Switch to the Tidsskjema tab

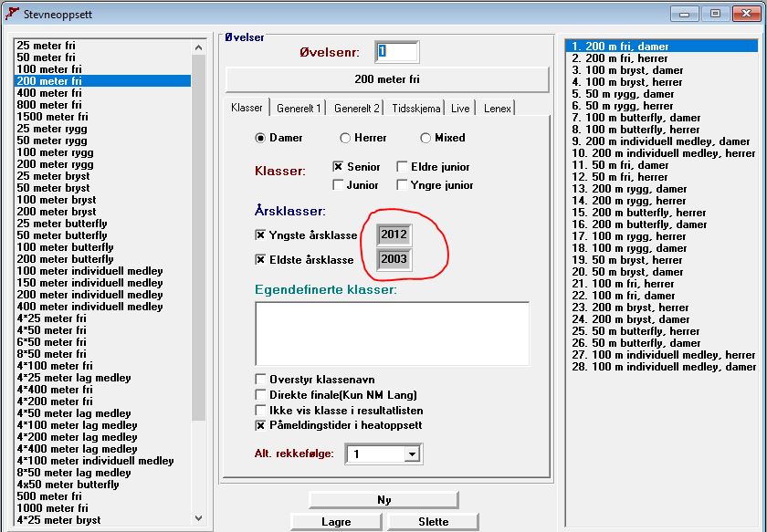(415, 109)
